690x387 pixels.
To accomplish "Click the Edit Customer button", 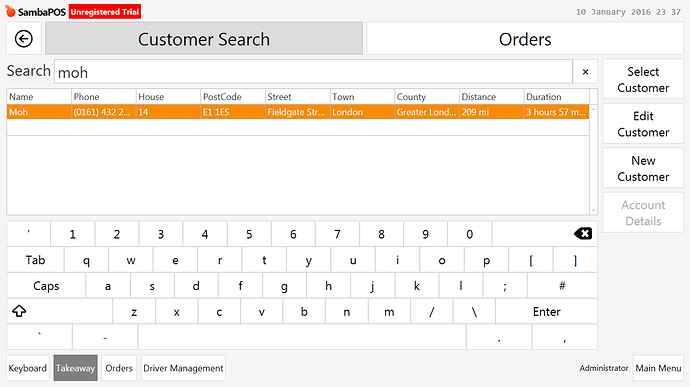I will (x=643, y=124).
